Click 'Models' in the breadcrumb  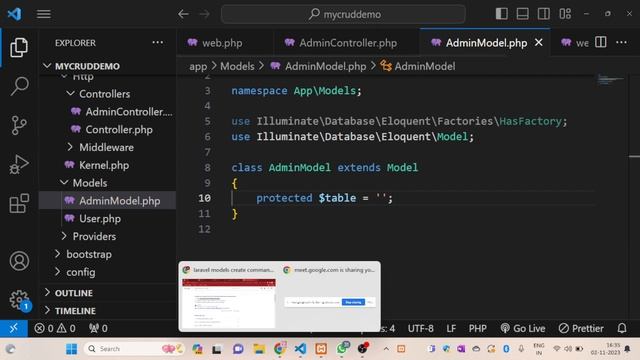(x=237, y=66)
